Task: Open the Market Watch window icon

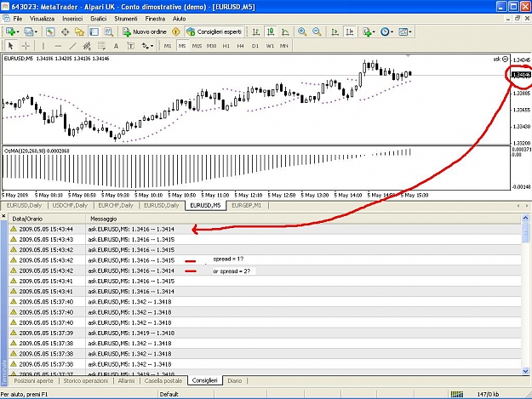Action: [x=50, y=31]
